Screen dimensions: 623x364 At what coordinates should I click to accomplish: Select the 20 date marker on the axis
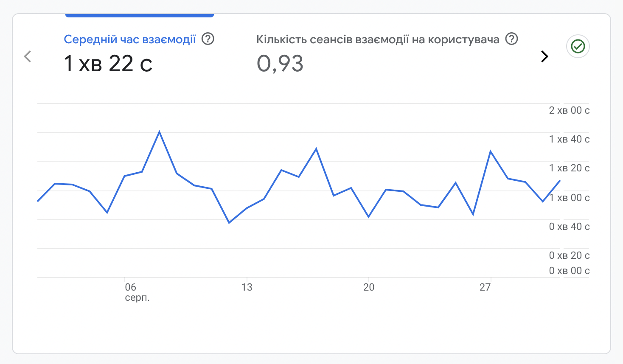pos(369,287)
